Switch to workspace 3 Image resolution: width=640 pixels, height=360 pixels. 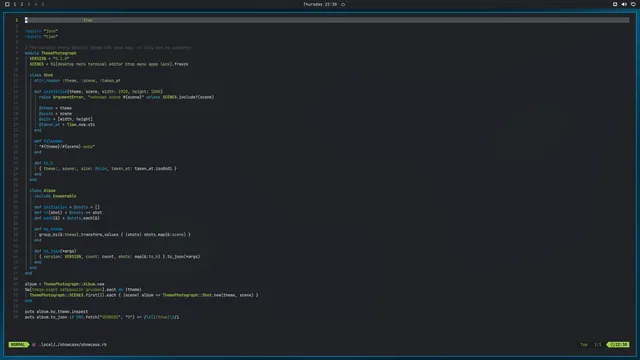(29, 4)
